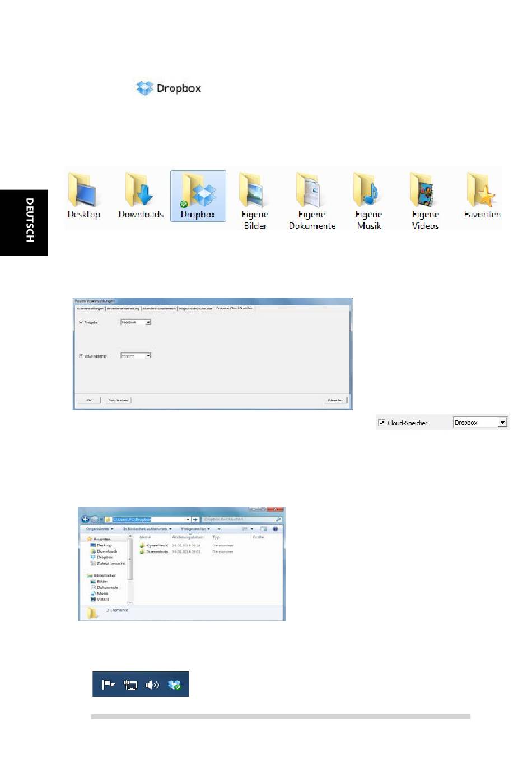Open the Favoriten star folder
Screen dimensions: 532x766
point(482,196)
